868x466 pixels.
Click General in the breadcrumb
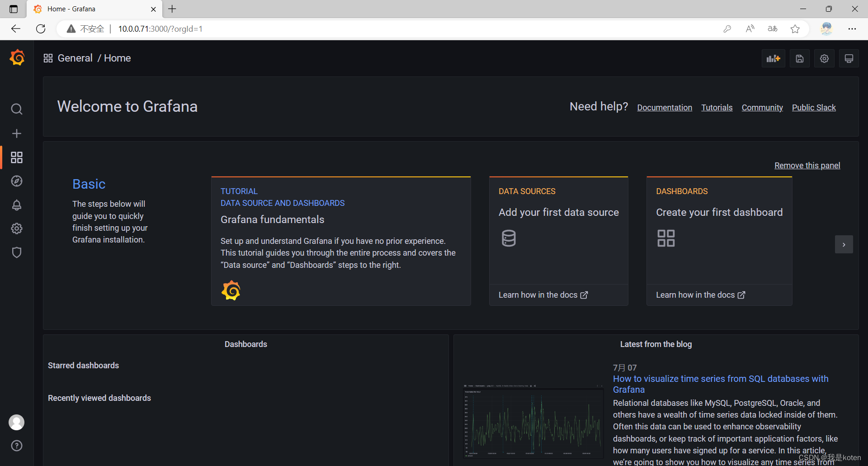(x=75, y=58)
